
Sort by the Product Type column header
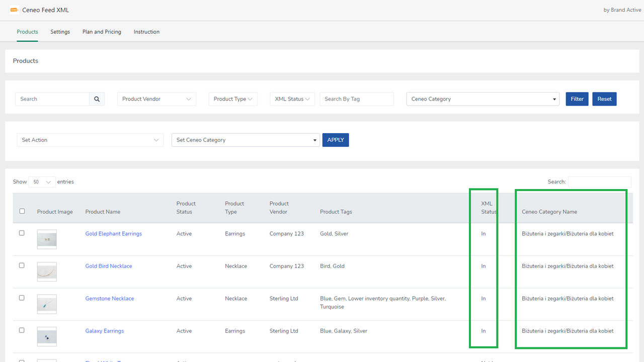point(234,208)
